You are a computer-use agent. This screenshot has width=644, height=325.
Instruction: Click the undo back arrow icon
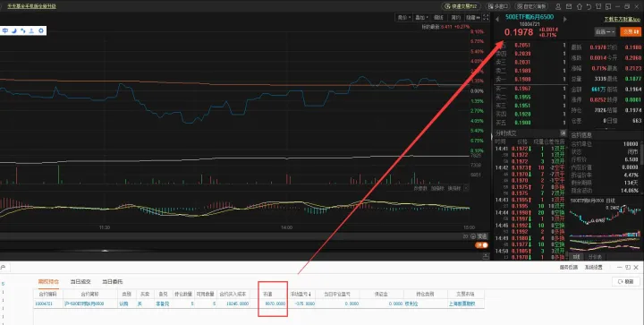[x=589, y=6]
